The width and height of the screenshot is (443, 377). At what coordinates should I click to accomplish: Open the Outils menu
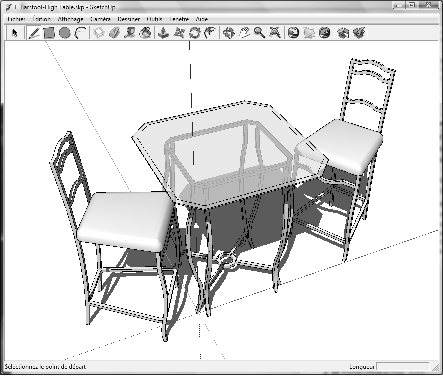coord(154,19)
